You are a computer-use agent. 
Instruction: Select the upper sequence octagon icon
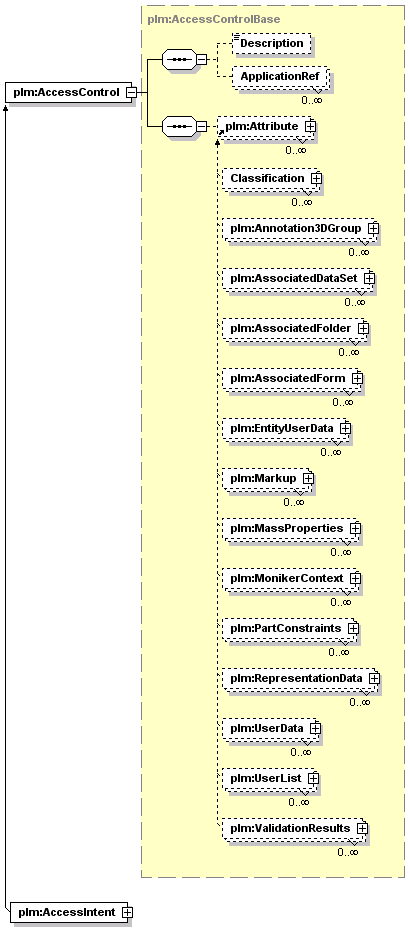pyautogui.click(x=179, y=60)
